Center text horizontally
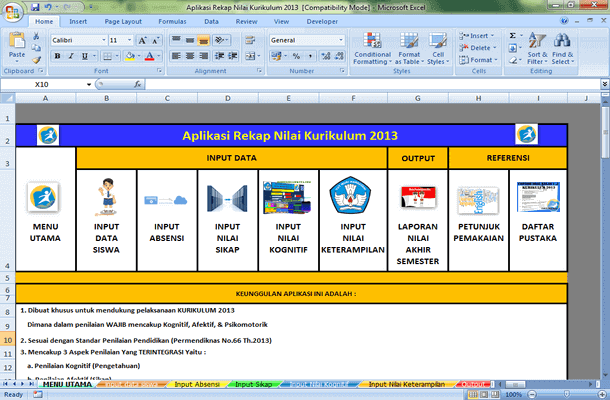The image size is (610, 400). pyautogui.click(x=190, y=56)
